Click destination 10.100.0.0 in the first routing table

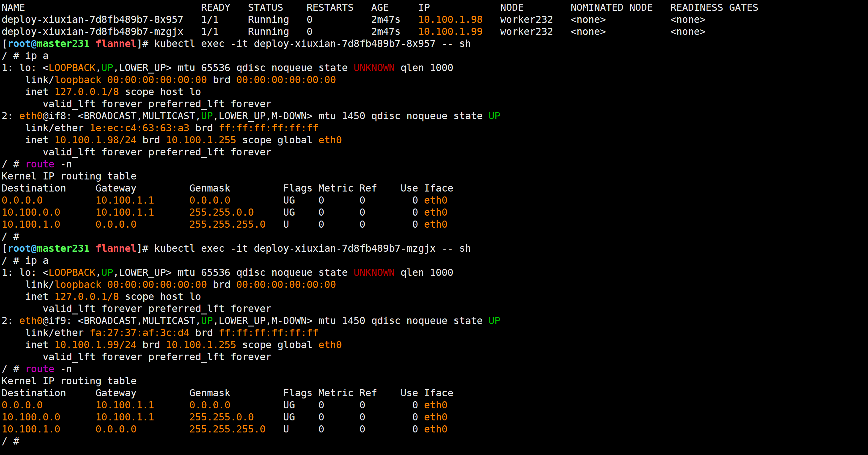coord(31,212)
